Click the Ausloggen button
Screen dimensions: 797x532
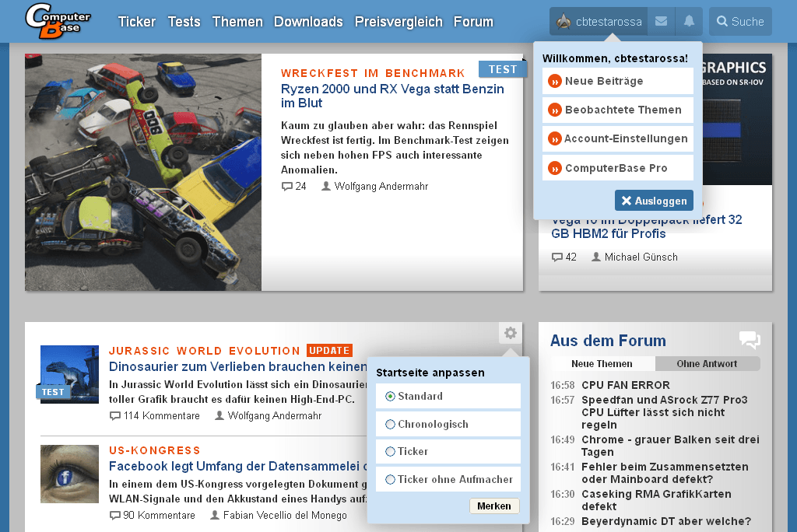coord(654,201)
